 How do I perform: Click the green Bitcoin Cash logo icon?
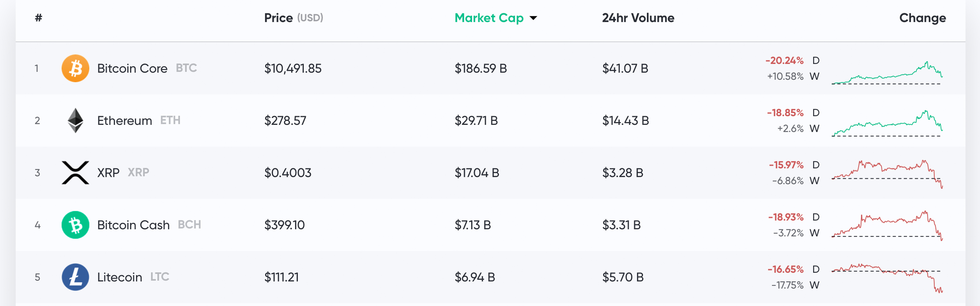[75, 225]
